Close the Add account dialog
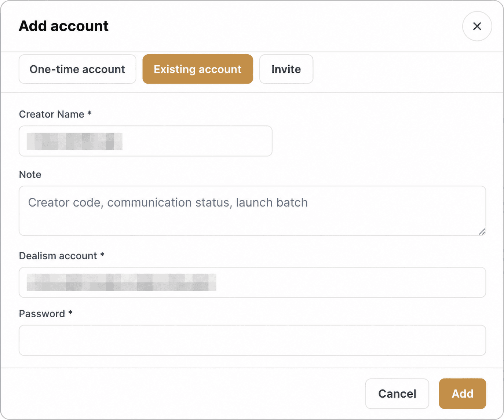Image resolution: width=504 pixels, height=420 pixels. [x=477, y=26]
